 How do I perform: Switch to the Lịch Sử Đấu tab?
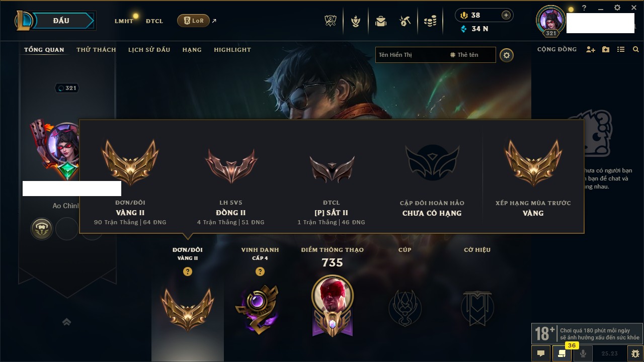[x=149, y=50]
